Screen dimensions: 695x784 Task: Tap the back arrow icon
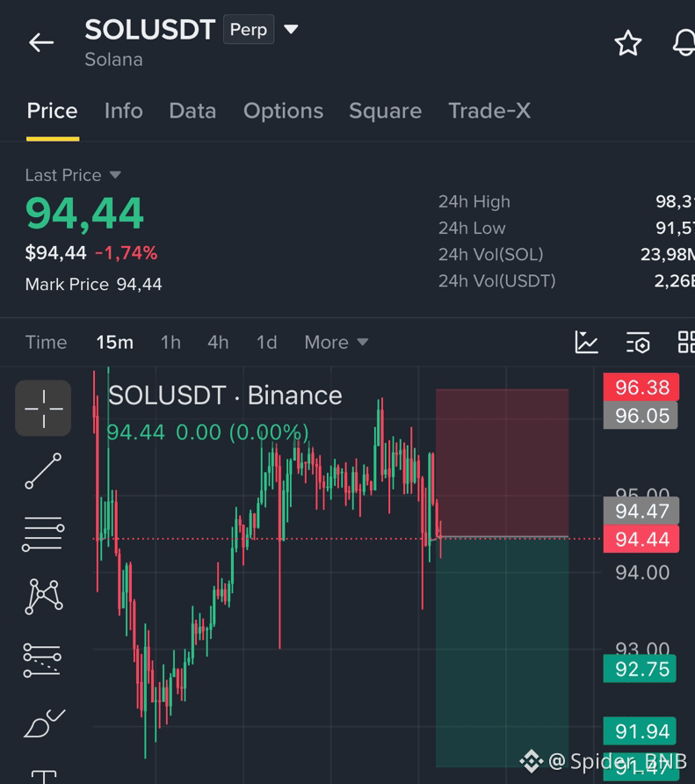pyautogui.click(x=41, y=42)
